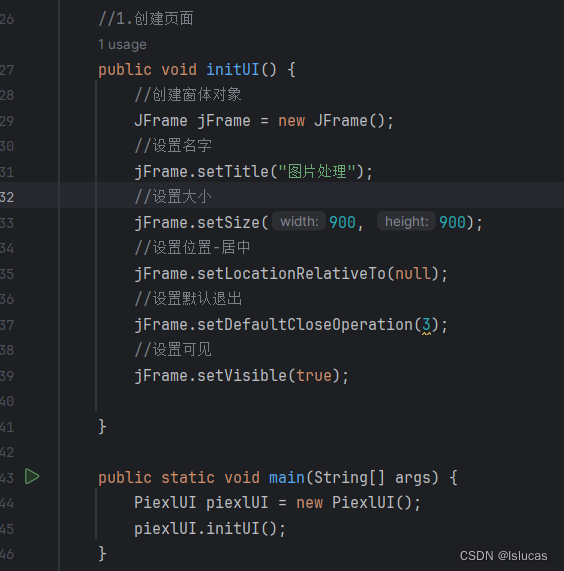The width and height of the screenshot is (564, 571).
Task: Click the width value 900
Action: (x=342, y=223)
